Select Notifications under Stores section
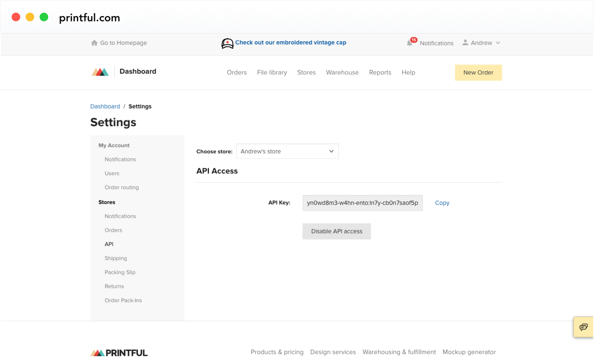 [120, 216]
